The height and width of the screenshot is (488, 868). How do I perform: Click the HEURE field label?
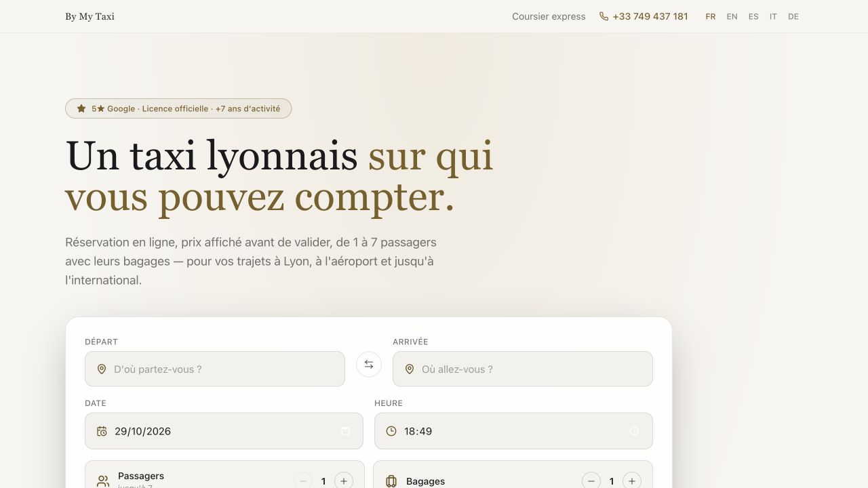coord(389,403)
